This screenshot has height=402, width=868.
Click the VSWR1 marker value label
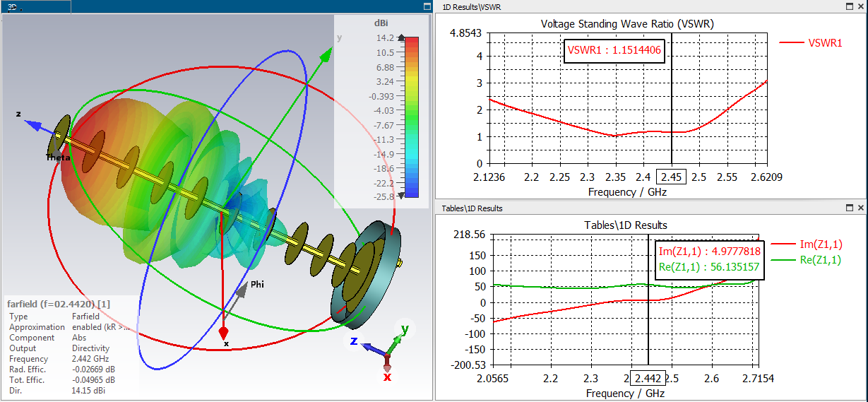click(x=614, y=50)
